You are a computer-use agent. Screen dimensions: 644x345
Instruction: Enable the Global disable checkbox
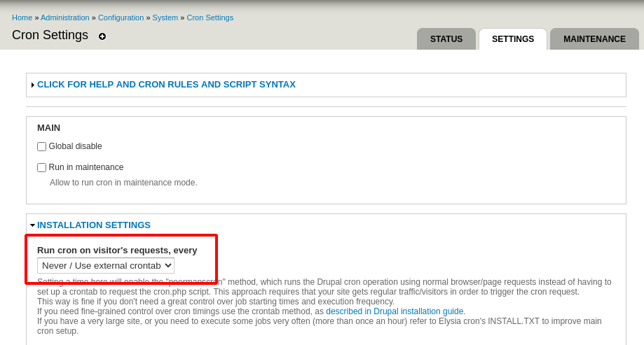(42, 147)
